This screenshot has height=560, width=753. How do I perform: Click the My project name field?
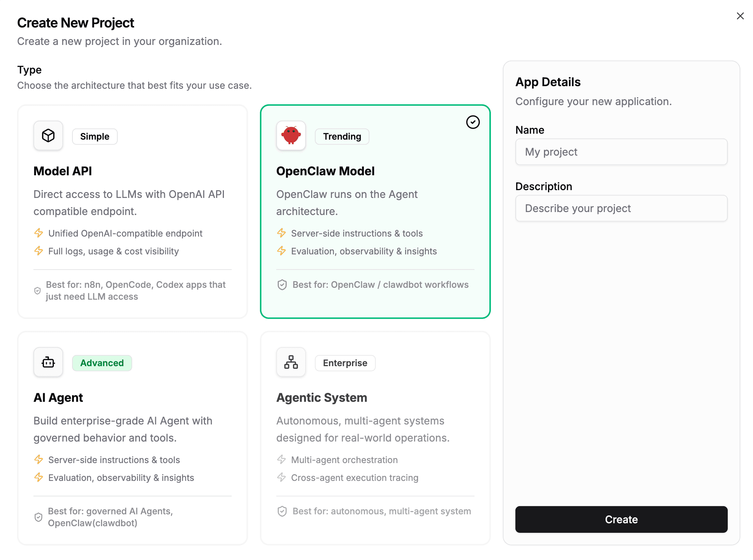pyautogui.click(x=621, y=152)
